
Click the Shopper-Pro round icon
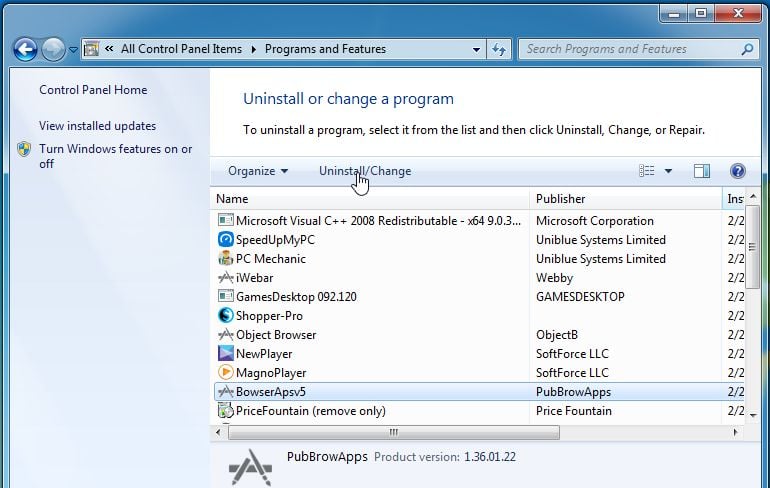coord(225,315)
